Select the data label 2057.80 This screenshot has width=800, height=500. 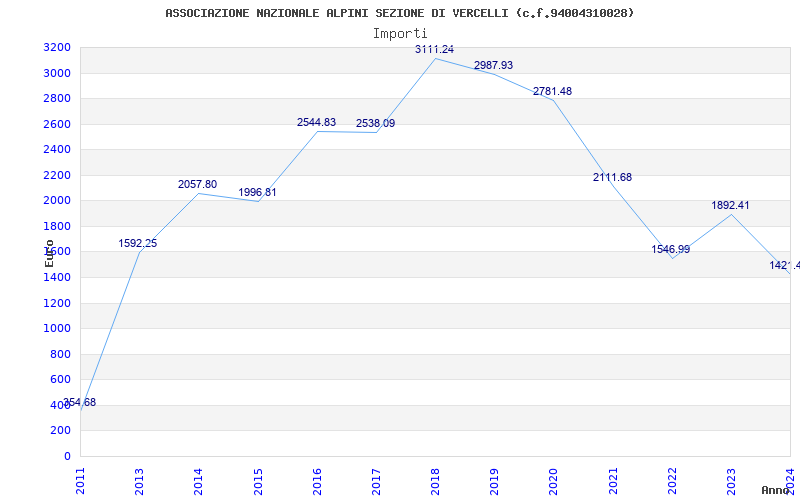point(197,184)
